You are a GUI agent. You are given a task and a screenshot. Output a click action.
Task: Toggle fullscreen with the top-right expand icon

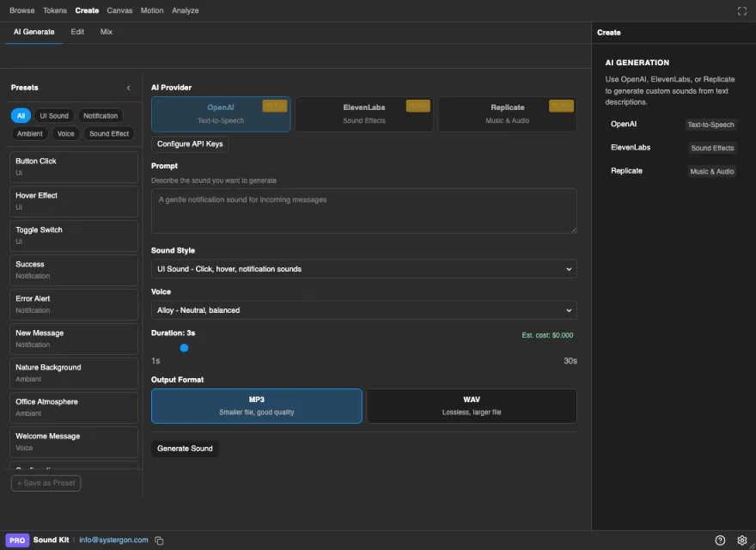click(x=742, y=11)
